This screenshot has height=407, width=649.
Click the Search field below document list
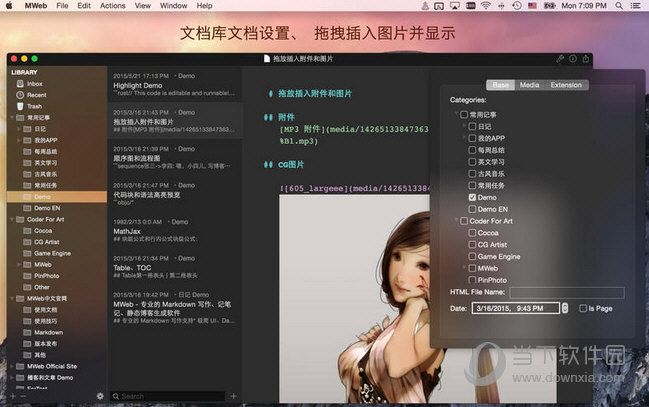coord(168,396)
